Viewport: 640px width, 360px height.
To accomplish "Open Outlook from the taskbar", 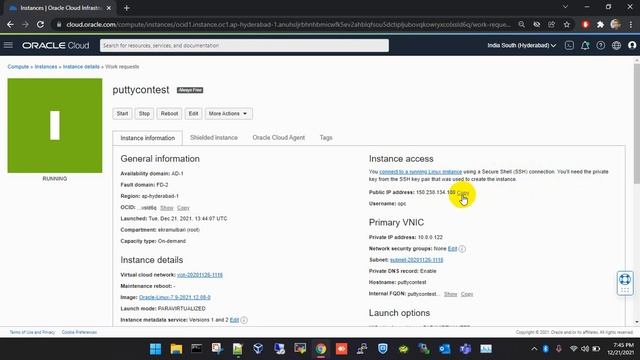I will (444, 349).
